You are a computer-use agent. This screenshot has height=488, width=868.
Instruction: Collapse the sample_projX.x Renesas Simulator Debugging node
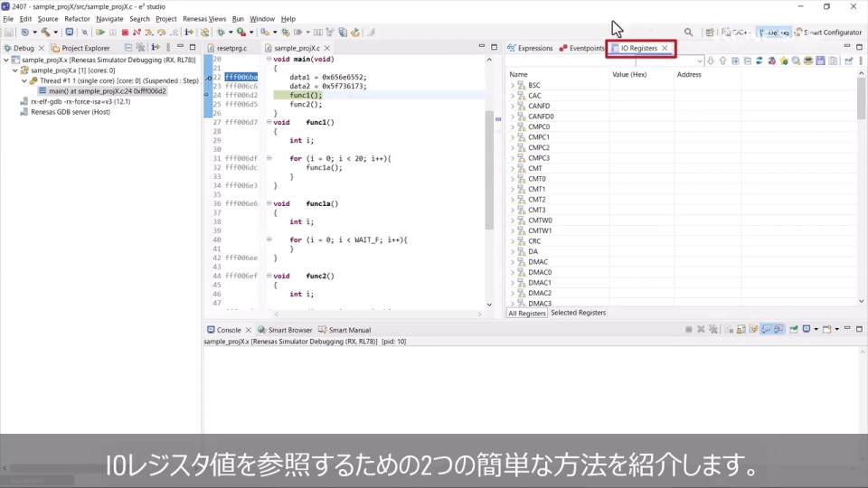(x=6, y=60)
